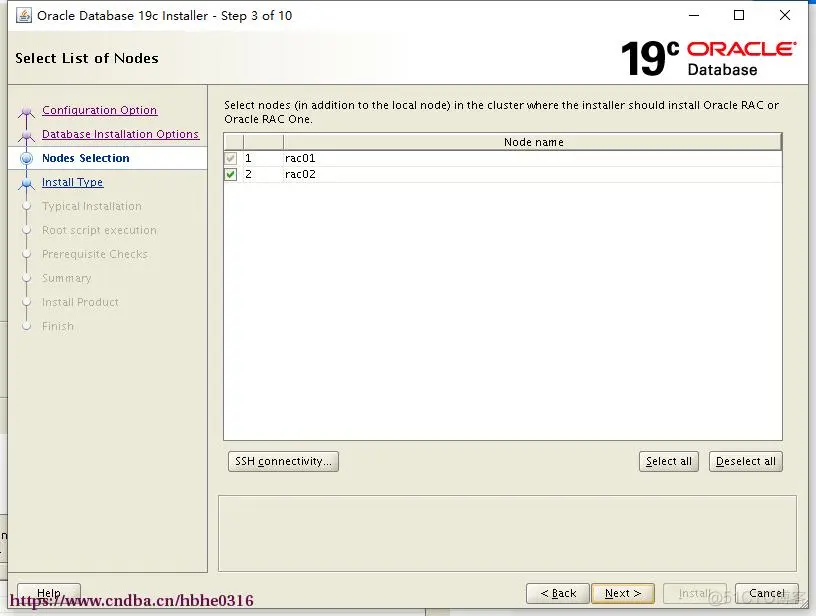Select the rac02 node name cell
Screen dimensions: 816x616
[532, 174]
